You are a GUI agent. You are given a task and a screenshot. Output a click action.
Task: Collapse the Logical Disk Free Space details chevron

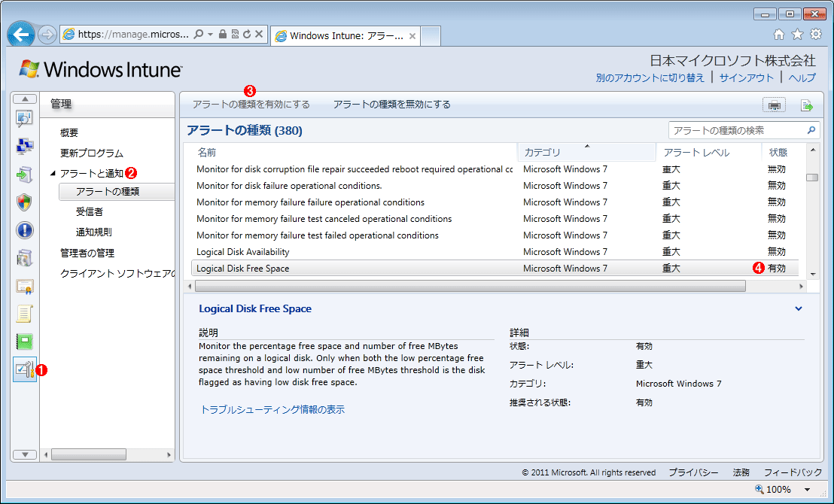[x=799, y=308]
